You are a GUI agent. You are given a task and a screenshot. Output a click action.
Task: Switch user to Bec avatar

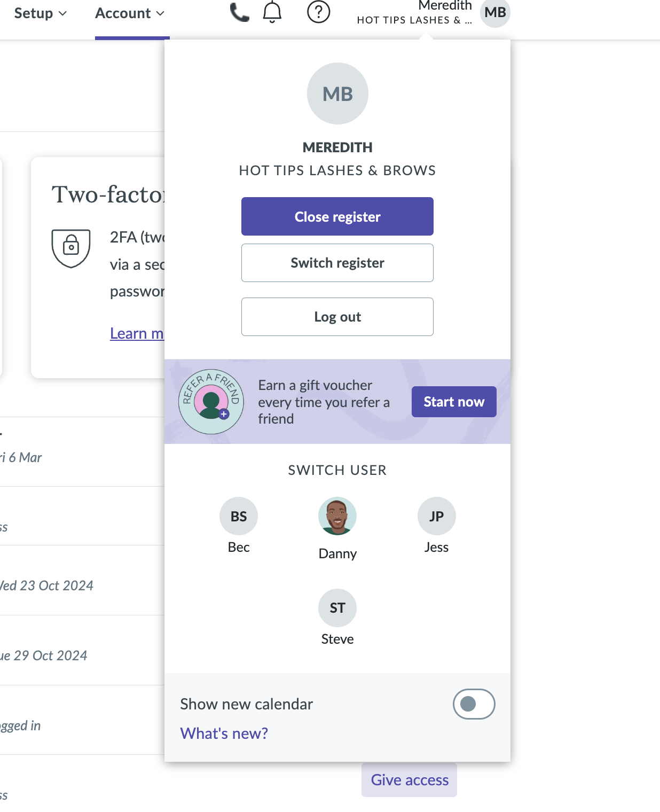click(x=239, y=516)
